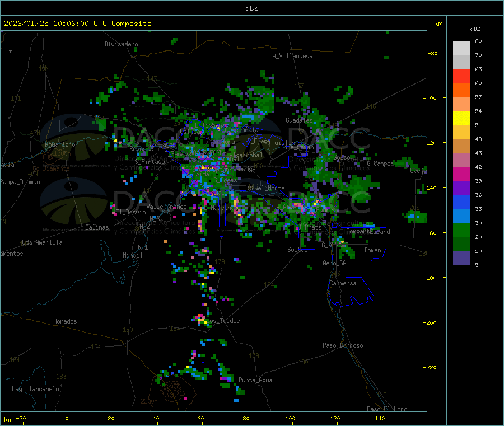Screen dimensions: 504x426
Task: Click the Guadales map label
Action: (x=299, y=120)
